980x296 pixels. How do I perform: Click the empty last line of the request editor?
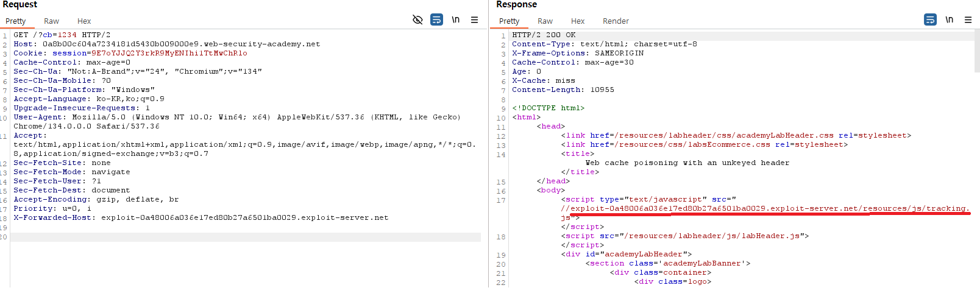pos(246,237)
